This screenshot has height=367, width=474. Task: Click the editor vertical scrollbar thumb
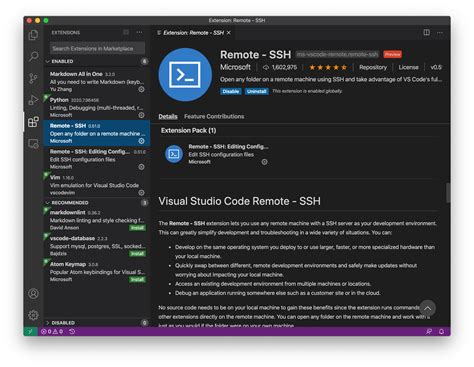coord(448,192)
